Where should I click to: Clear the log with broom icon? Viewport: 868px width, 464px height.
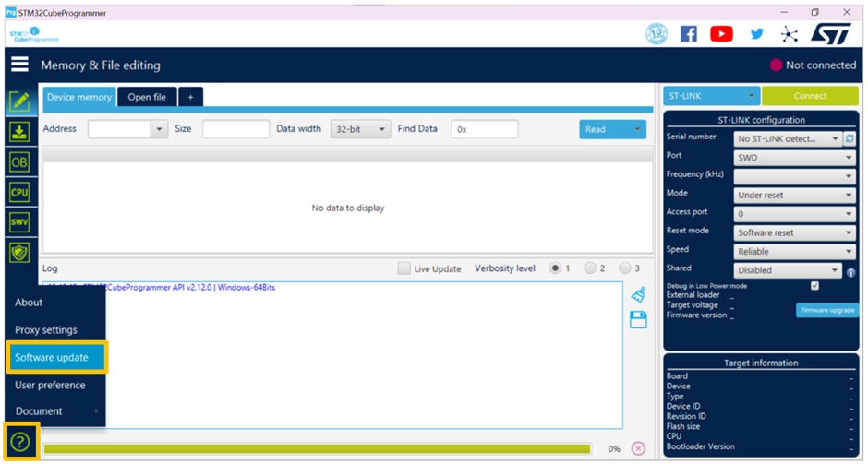638,294
